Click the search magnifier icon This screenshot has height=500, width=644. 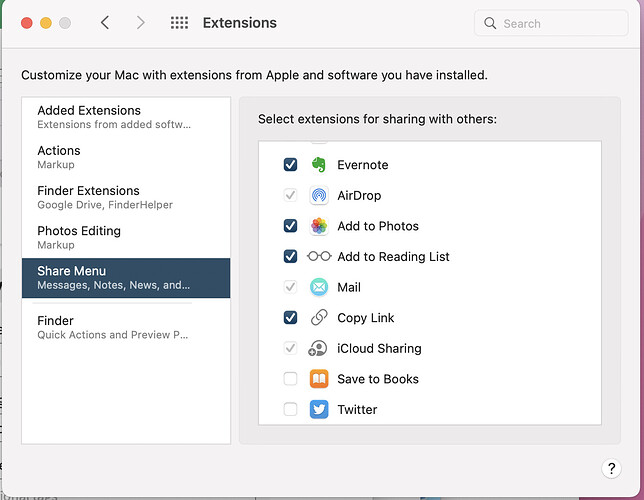pyautogui.click(x=490, y=23)
